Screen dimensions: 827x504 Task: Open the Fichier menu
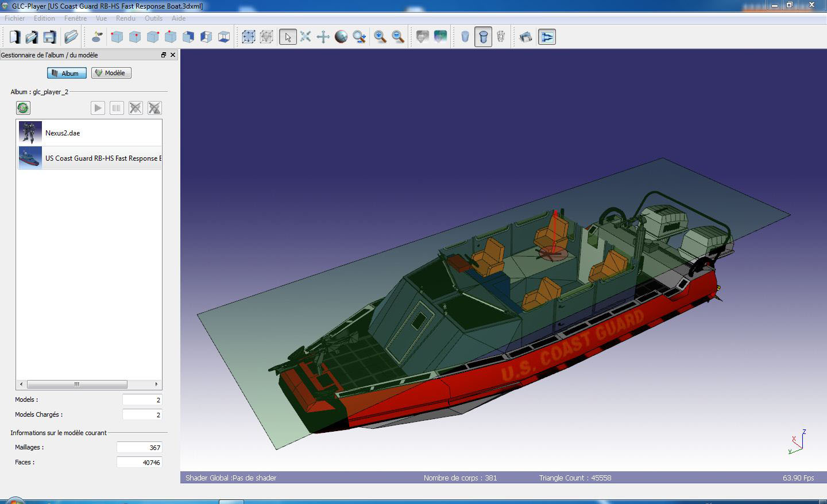point(15,18)
